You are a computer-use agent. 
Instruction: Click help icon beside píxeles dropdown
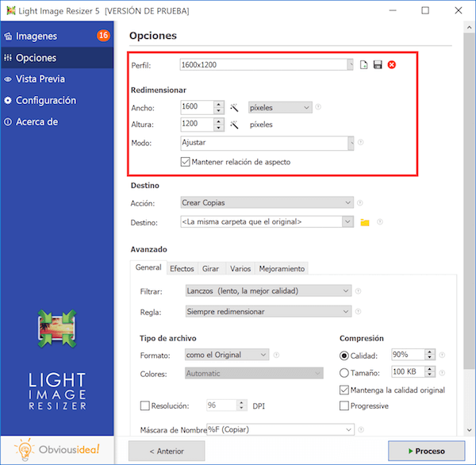[x=318, y=107]
